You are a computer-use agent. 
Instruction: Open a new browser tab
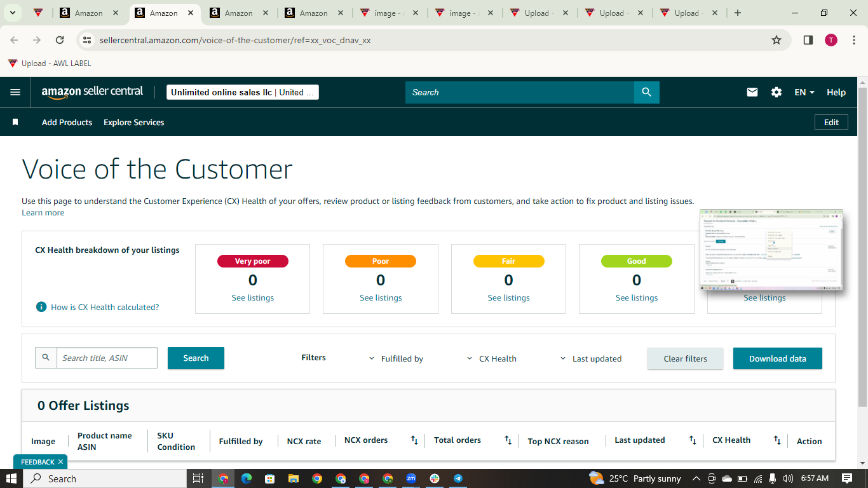click(x=738, y=13)
